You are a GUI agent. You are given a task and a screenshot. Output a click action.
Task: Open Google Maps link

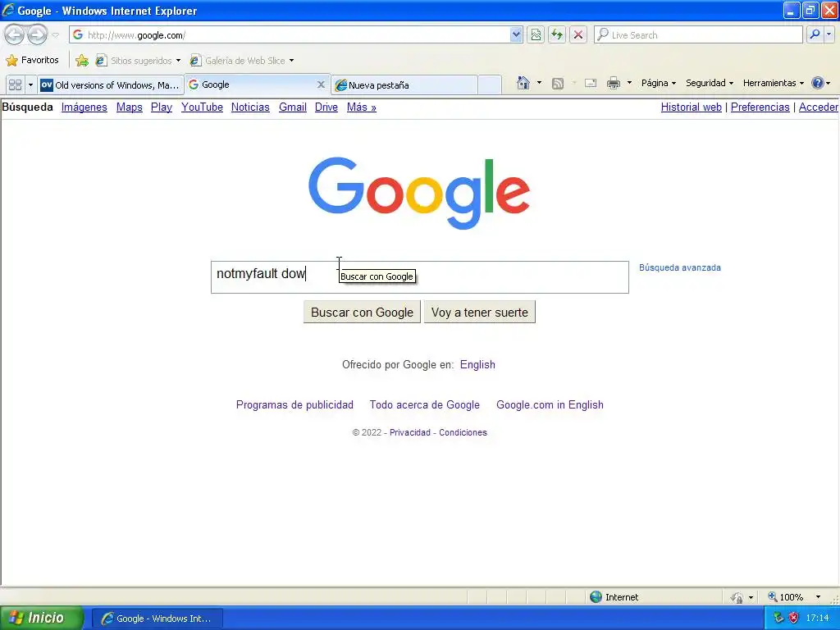pos(129,107)
